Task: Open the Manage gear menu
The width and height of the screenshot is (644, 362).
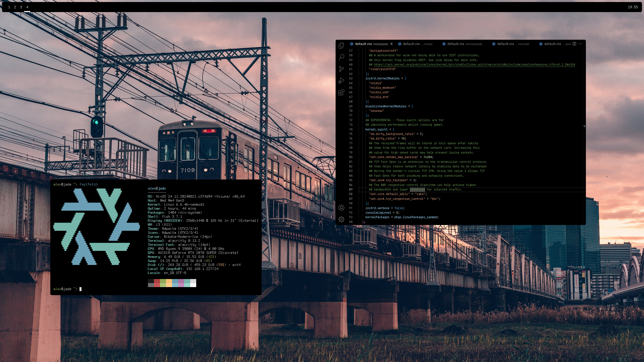Action: tap(341, 219)
